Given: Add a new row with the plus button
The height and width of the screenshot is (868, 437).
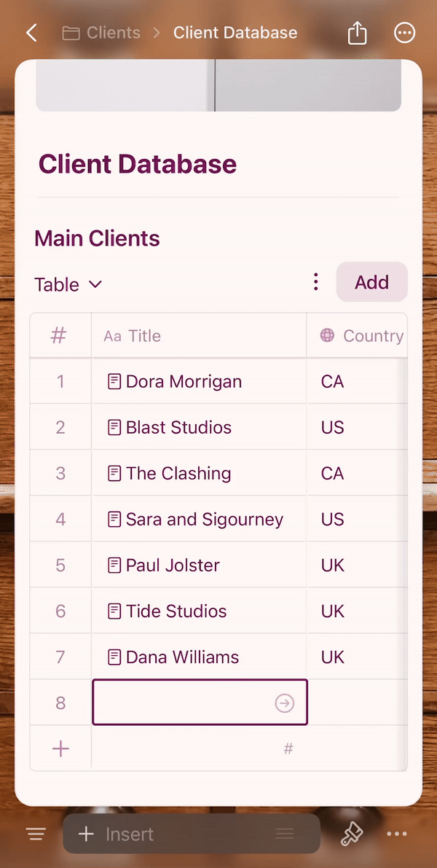Looking at the screenshot, I should (x=60, y=748).
